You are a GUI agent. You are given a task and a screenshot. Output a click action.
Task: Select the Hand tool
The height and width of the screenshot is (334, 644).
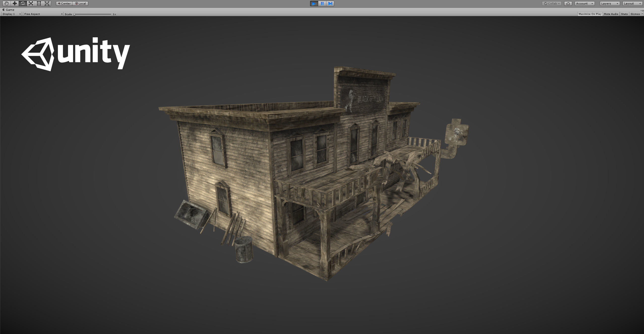point(7,4)
